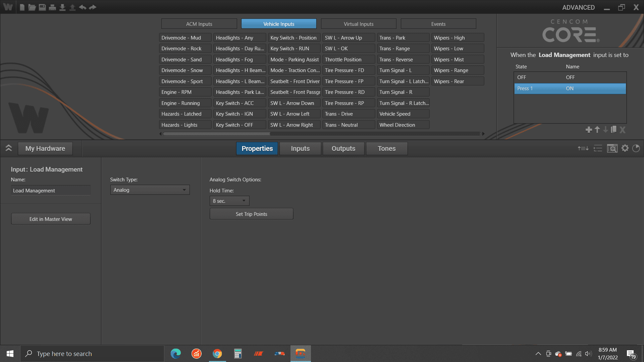Select the Press 1 ON state row

(x=570, y=88)
